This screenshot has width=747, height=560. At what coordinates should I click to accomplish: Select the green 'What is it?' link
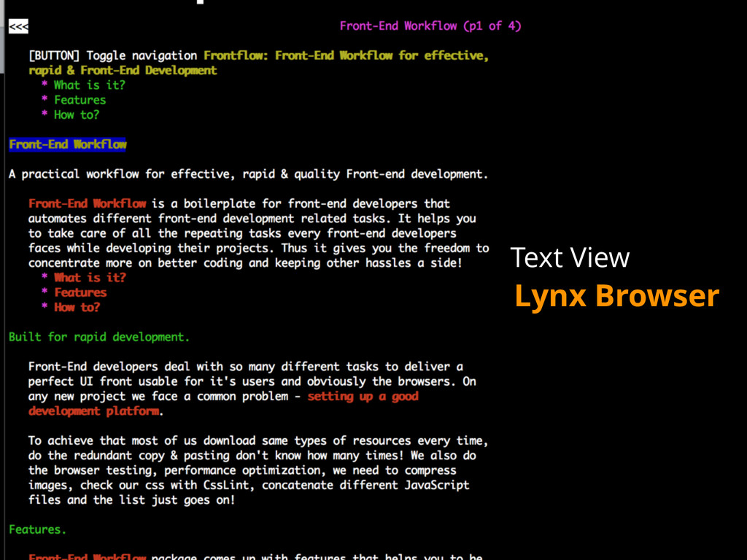pyautogui.click(x=90, y=85)
